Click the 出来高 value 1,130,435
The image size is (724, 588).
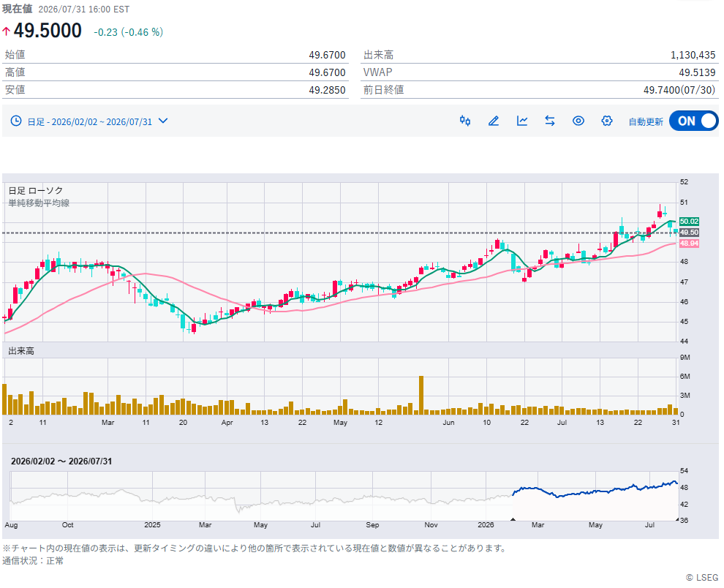[693, 55]
